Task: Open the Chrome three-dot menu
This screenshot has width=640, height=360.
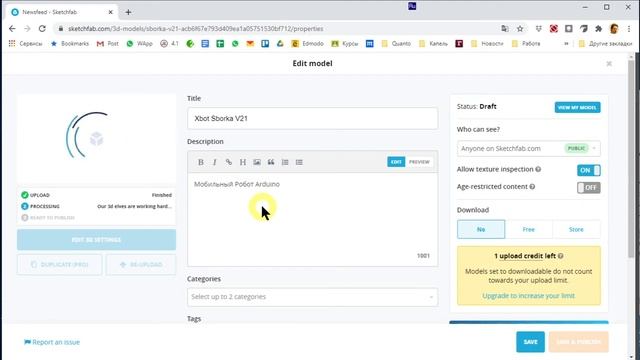Action: pyautogui.click(x=629, y=29)
